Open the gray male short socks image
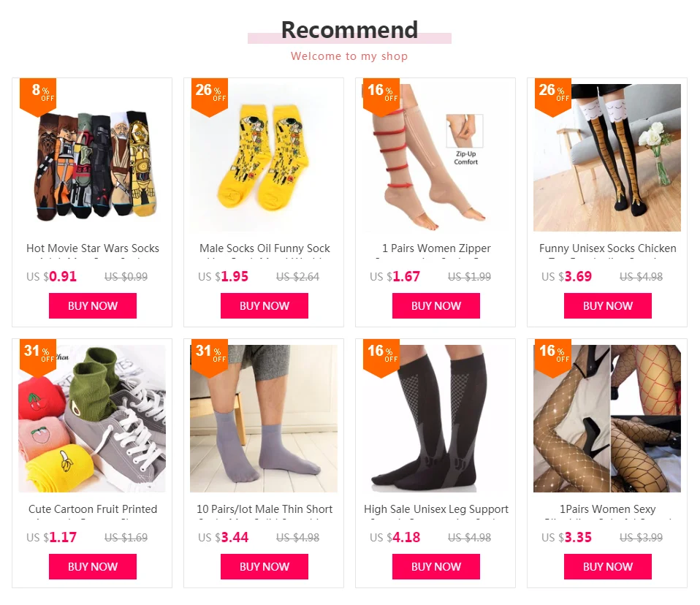This screenshot has width=700, height=605. click(264, 419)
